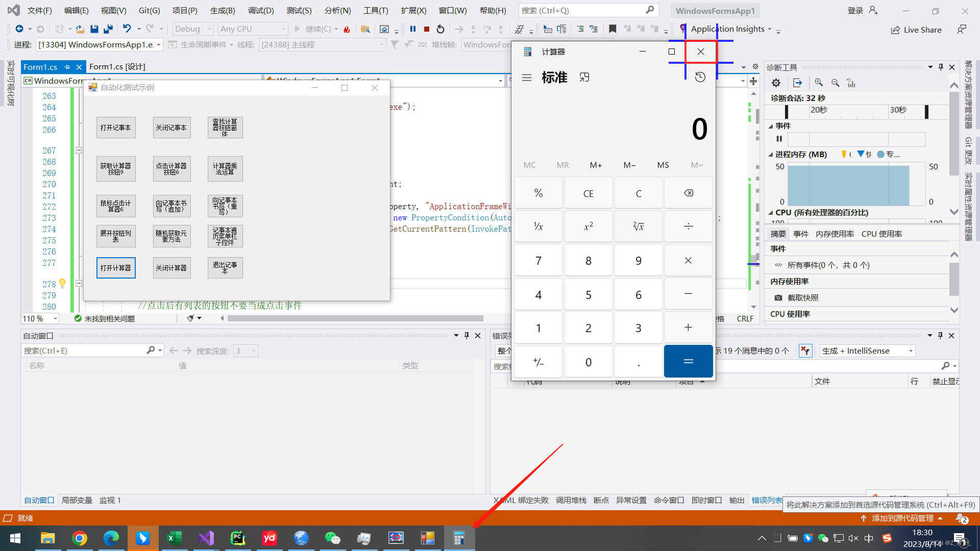Open Calculator from the Windows taskbar

459,538
